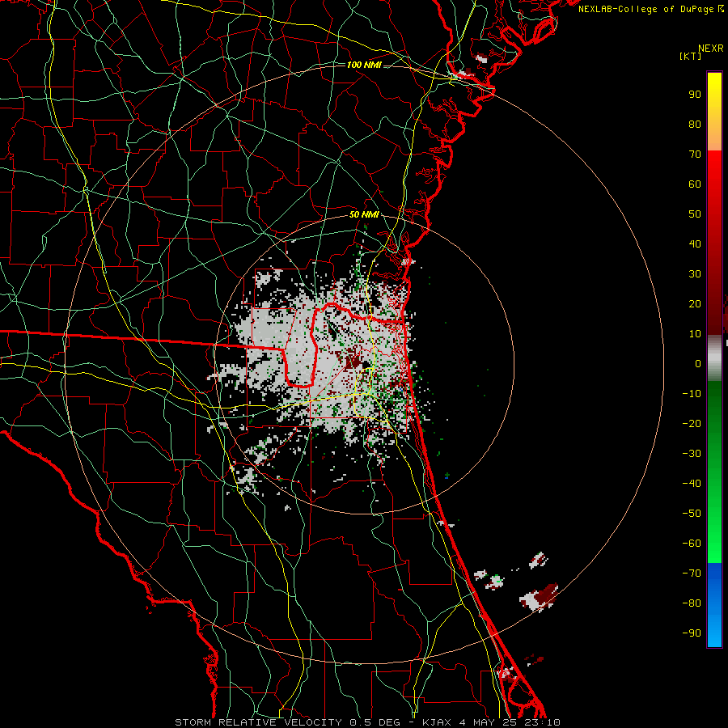Click the 50 value on velocity scale
This screenshot has height=728, width=728.
(695, 214)
